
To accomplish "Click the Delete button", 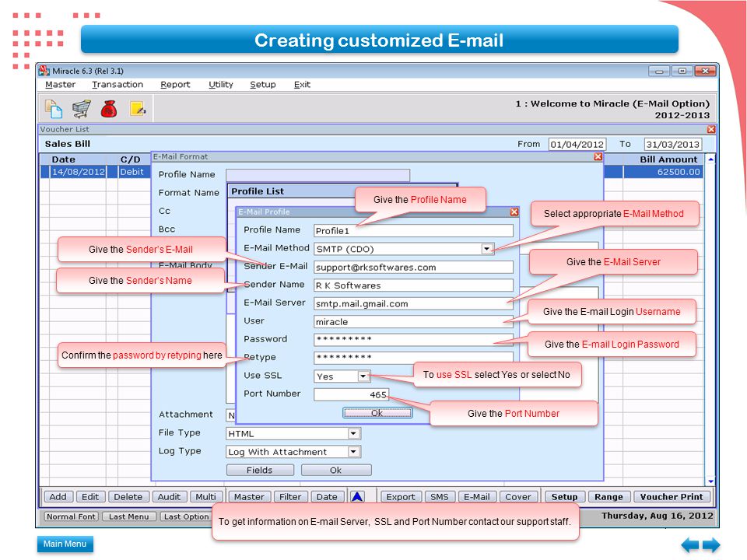I will coord(128,497).
